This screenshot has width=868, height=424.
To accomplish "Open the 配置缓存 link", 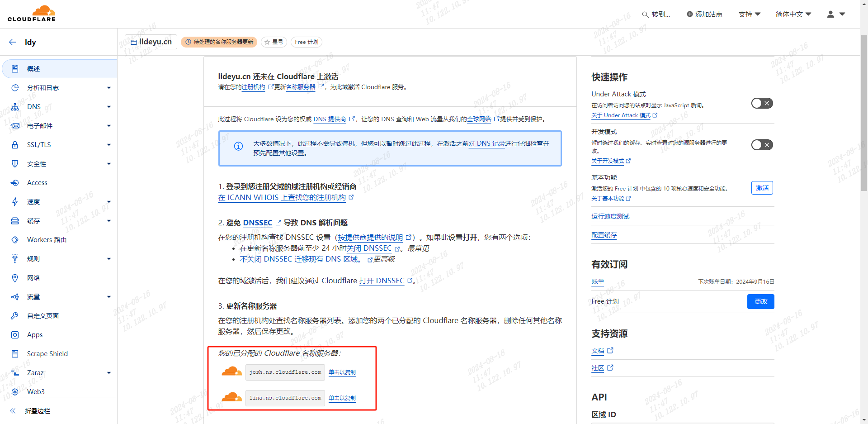I will (x=604, y=235).
